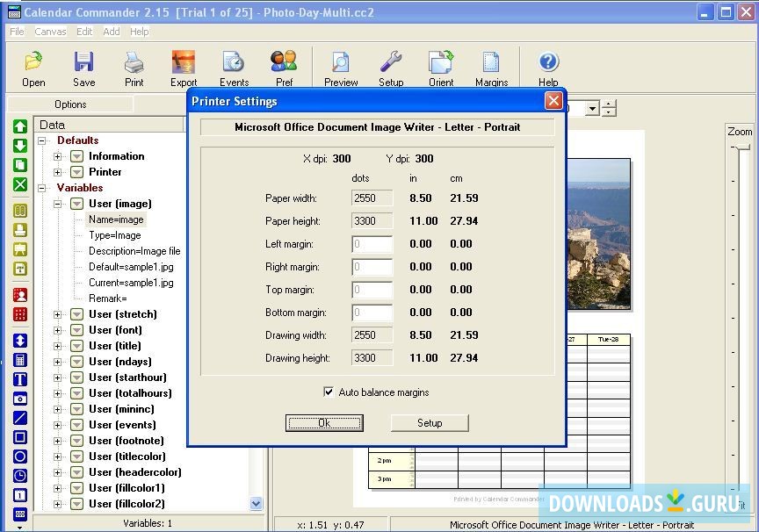The width and height of the screenshot is (759, 532).
Task: Select the blue table grid tool
Action: [20, 514]
